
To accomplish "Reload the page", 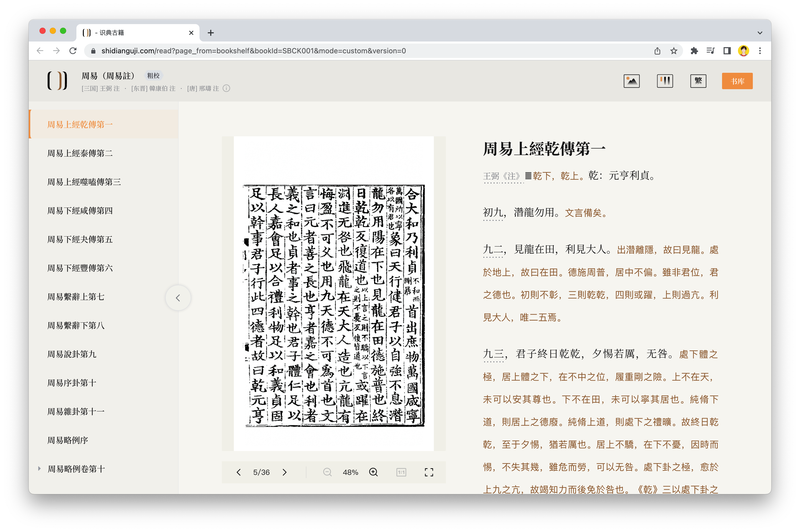I will click(x=73, y=51).
